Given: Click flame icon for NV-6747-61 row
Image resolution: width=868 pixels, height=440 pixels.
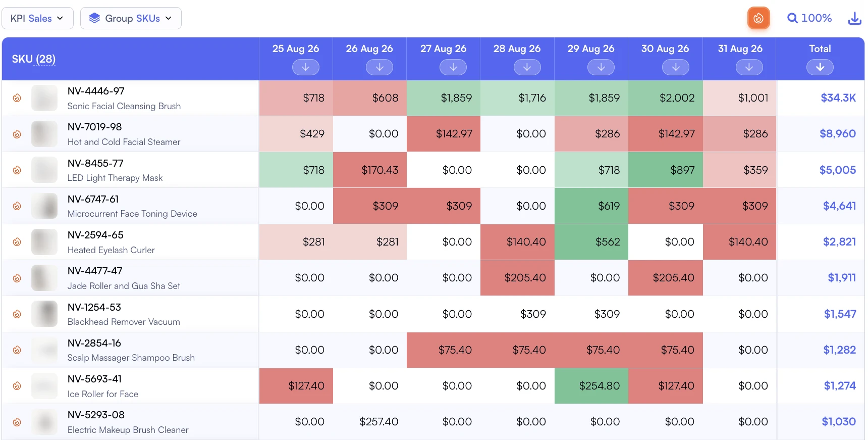Looking at the screenshot, I should click(x=17, y=206).
